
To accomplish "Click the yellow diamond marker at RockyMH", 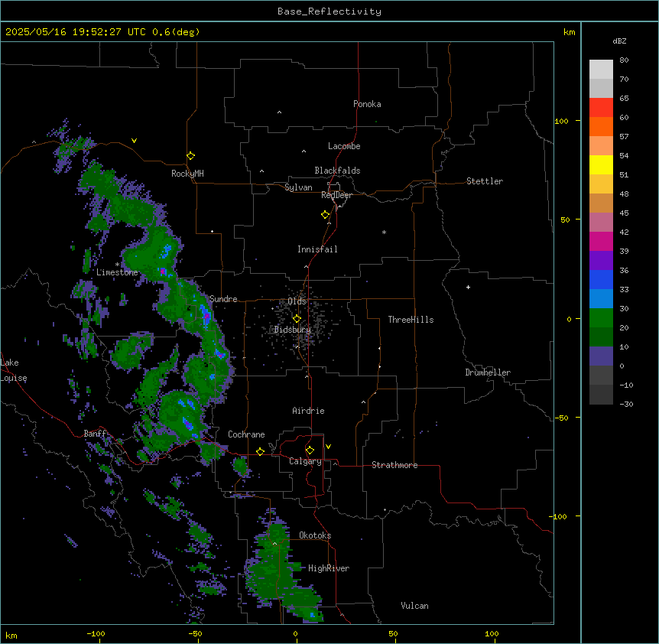I will (190, 156).
